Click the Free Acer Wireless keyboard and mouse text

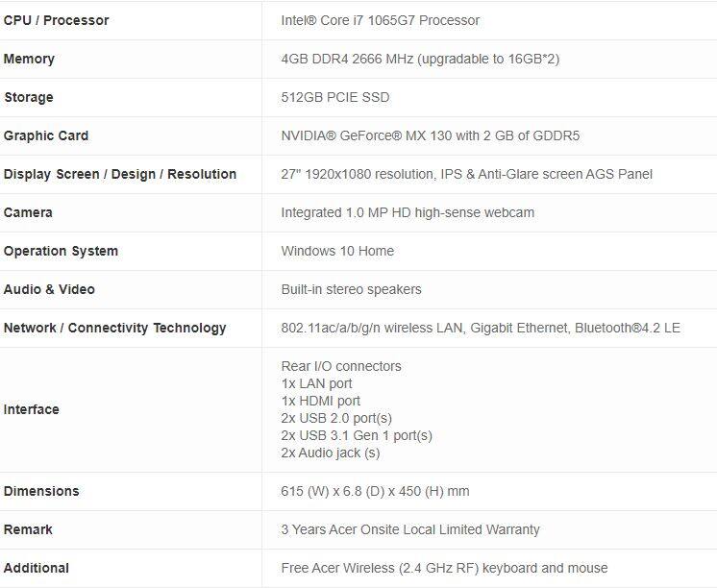(x=444, y=568)
